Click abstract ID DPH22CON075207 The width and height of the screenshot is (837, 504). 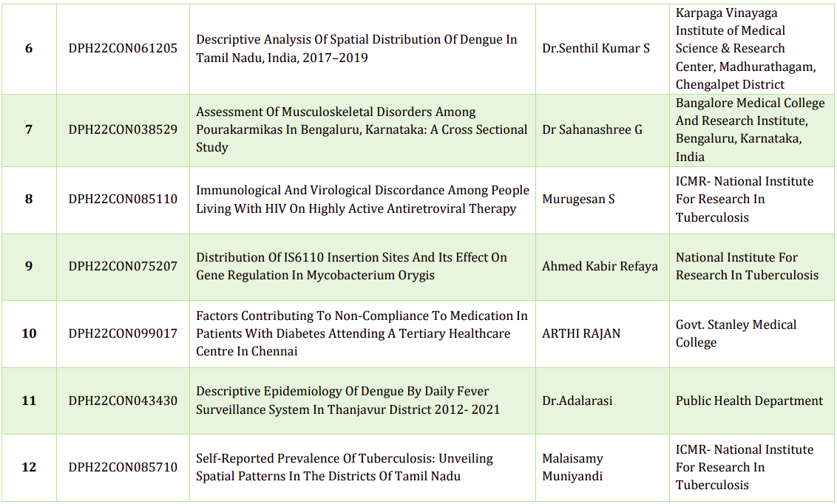pyautogui.click(x=123, y=267)
